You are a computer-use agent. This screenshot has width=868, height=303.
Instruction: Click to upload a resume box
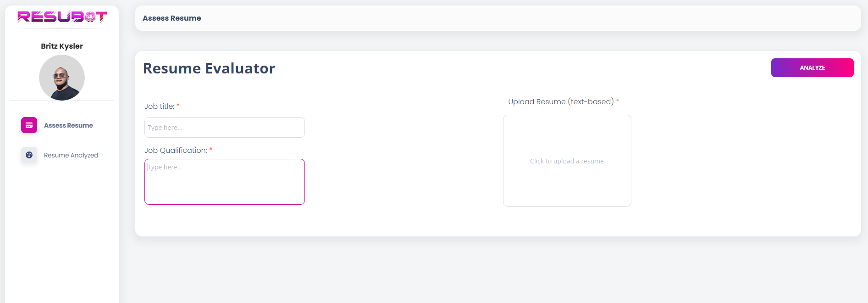click(567, 161)
